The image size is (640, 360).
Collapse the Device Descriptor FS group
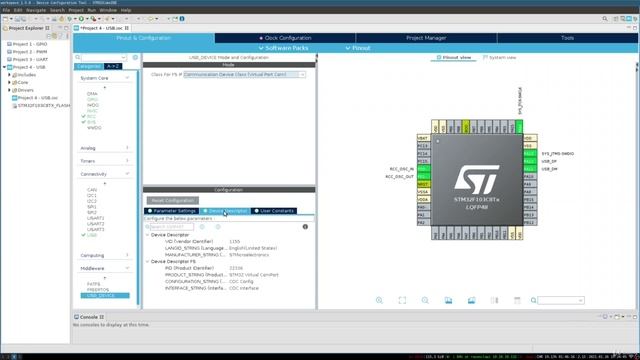coord(148,262)
